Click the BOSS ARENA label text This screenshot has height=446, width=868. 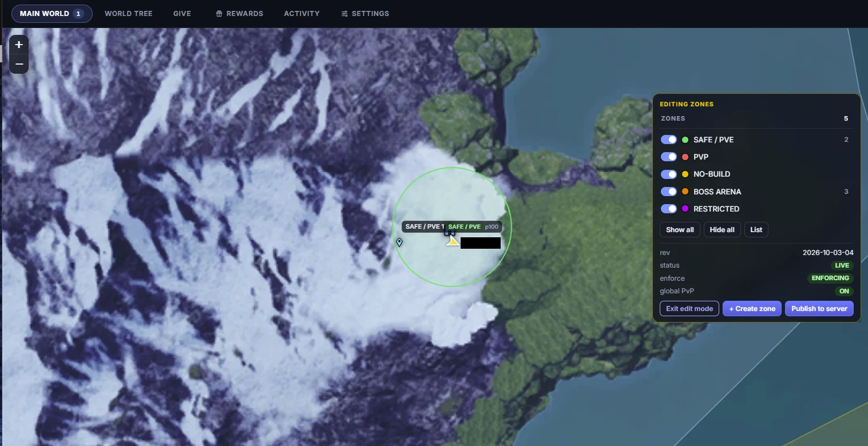(717, 192)
